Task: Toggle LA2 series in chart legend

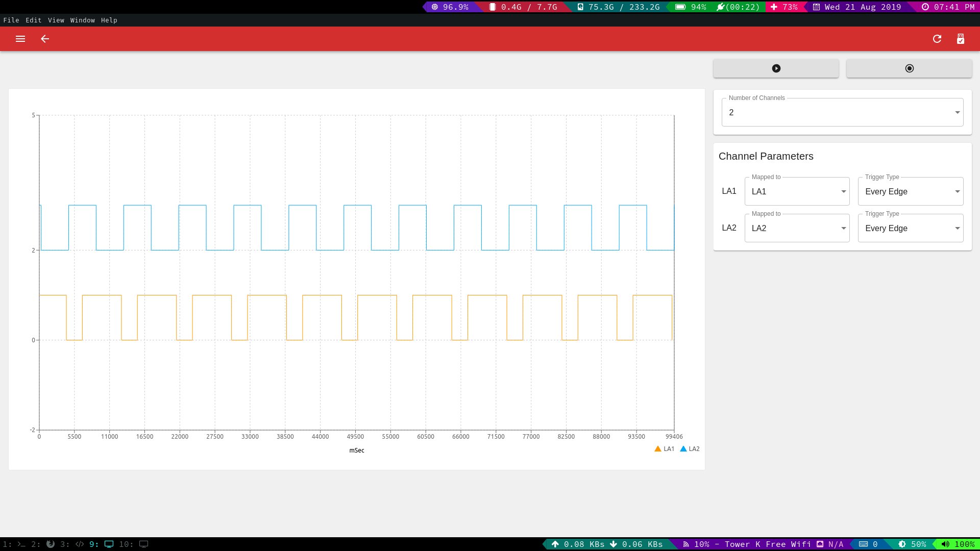Action: (x=690, y=449)
